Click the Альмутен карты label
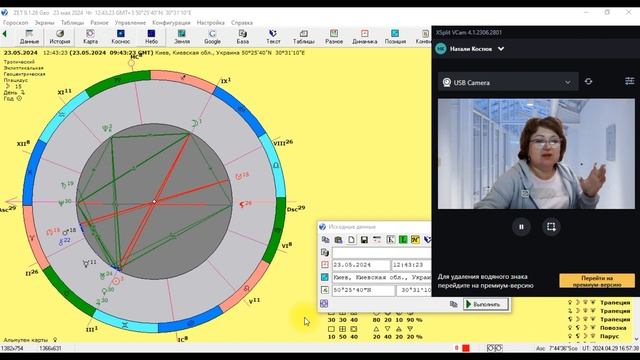 26,340
